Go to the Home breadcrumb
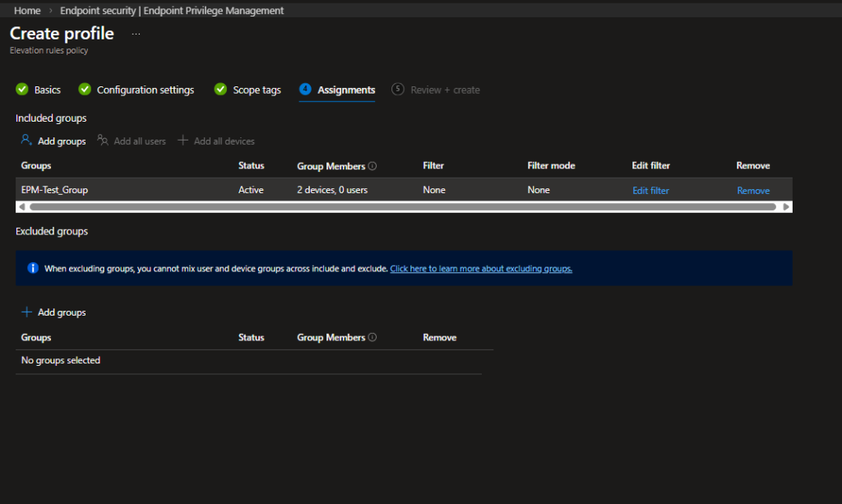842x504 pixels. [27, 10]
